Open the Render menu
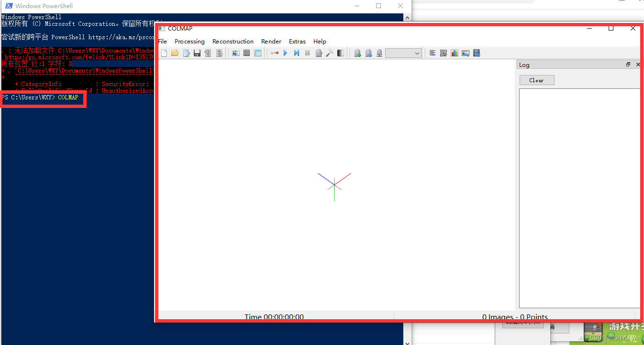This screenshot has height=345, width=644. coord(271,42)
